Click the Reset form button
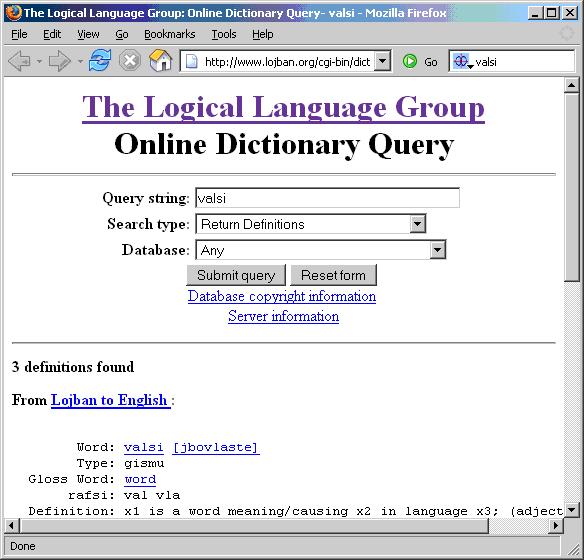This screenshot has height=560, width=584. click(333, 275)
